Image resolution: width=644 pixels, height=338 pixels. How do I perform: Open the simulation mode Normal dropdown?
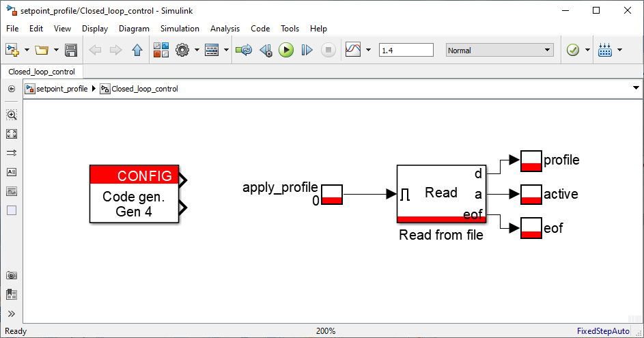tap(500, 50)
